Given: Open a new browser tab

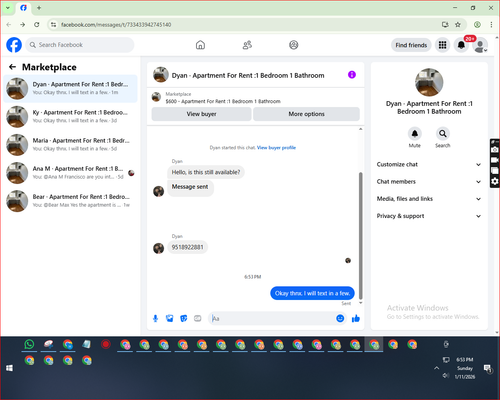Looking at the screenshot, I should tap(39, 8).
